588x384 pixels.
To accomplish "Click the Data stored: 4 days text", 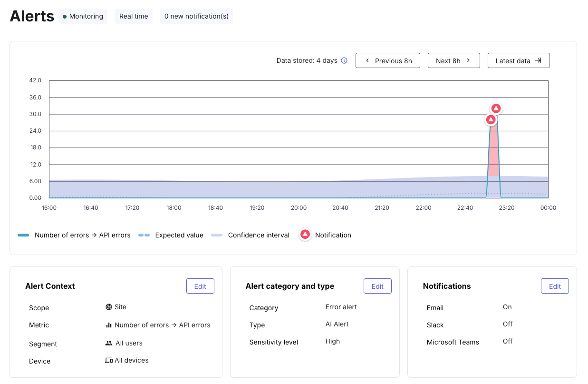I will pos(307,60).
